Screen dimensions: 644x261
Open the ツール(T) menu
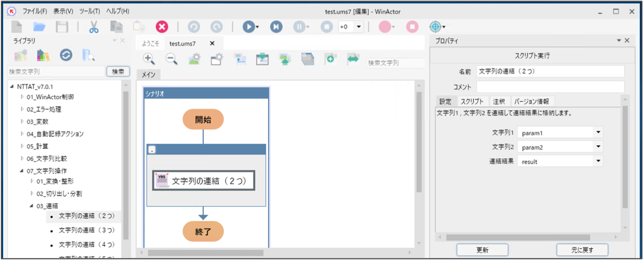click(x=90, y=11)
